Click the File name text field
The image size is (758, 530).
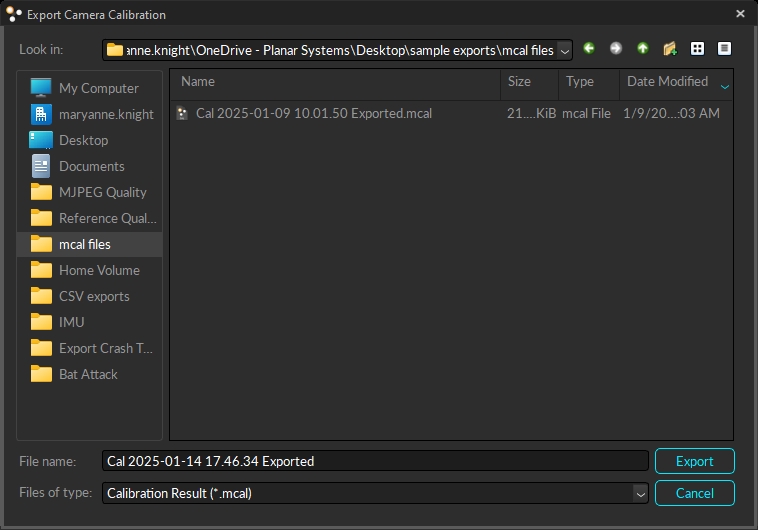pyautogui.click(x=375, y=461)
